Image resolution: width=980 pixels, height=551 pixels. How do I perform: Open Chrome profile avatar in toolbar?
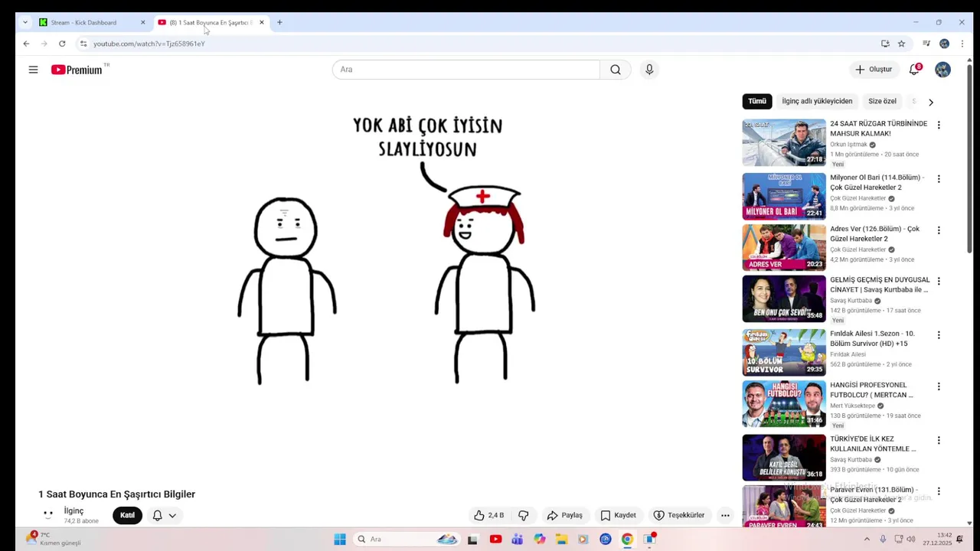point(944,44)
